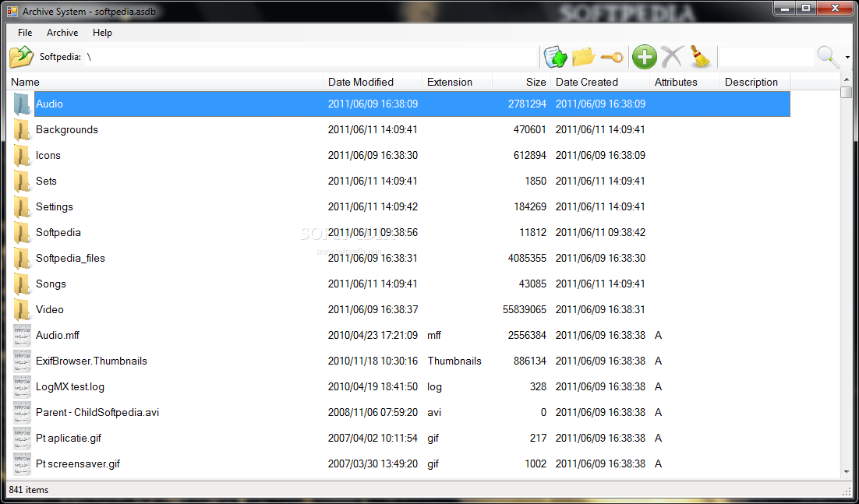This screenshot has height=504, width=859.
Task: Click the Softpedia_files folder icon
Action: tap(22, 259)
